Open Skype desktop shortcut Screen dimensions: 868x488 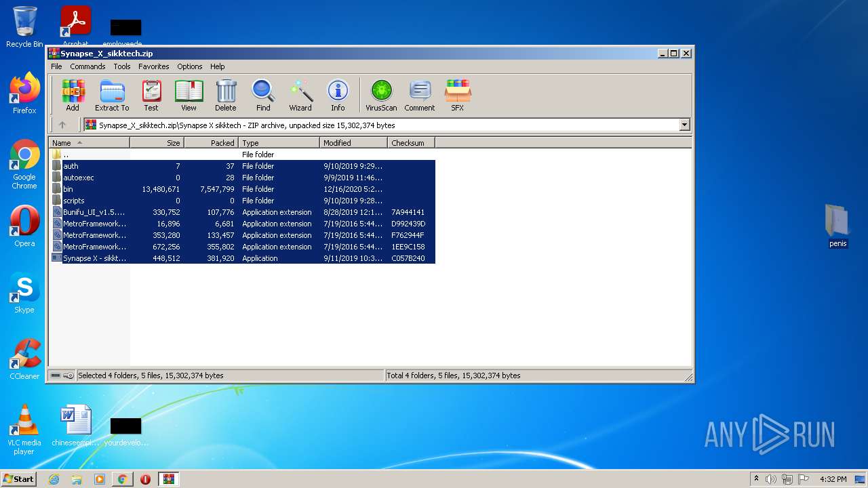pyautogui.click(x=24, y=293)
